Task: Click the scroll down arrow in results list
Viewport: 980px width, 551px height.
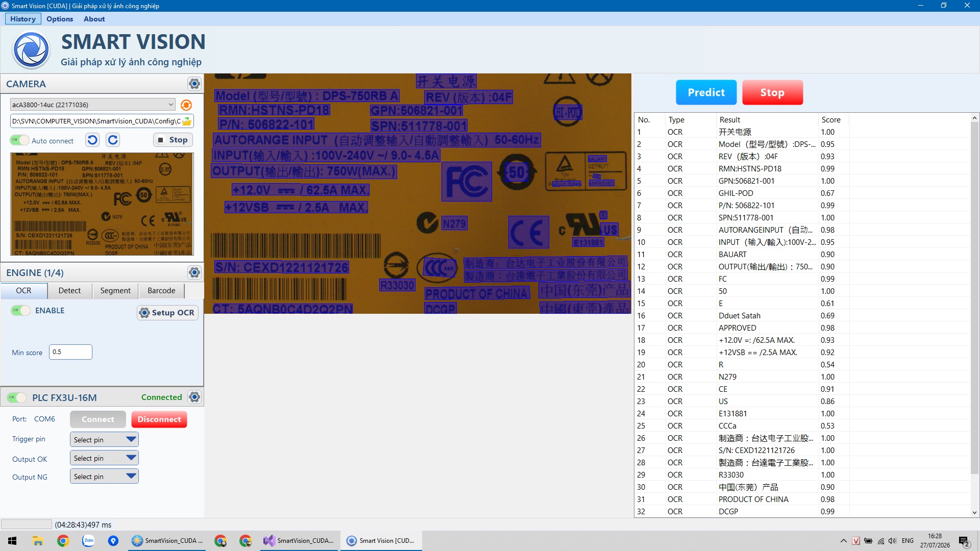Action: [974, 513]
